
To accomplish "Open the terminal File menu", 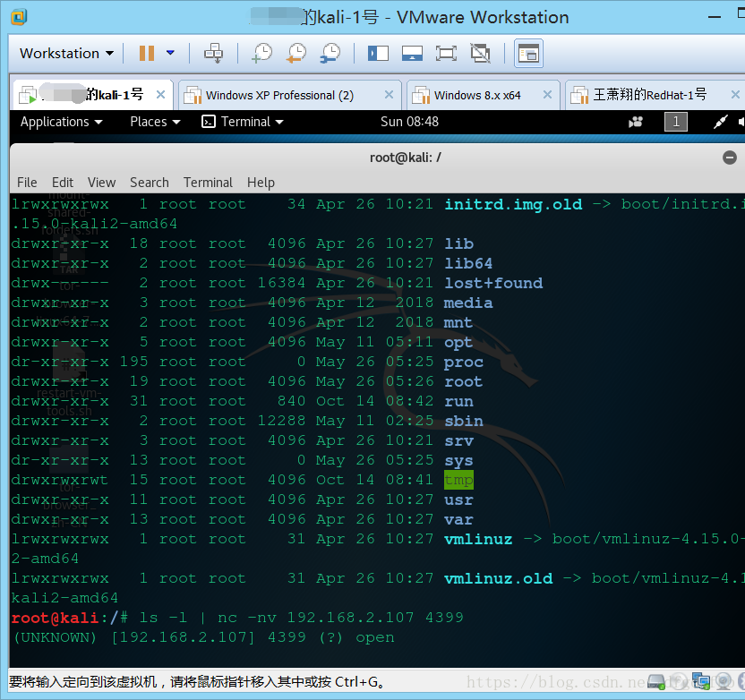I will tap(27, 183).
